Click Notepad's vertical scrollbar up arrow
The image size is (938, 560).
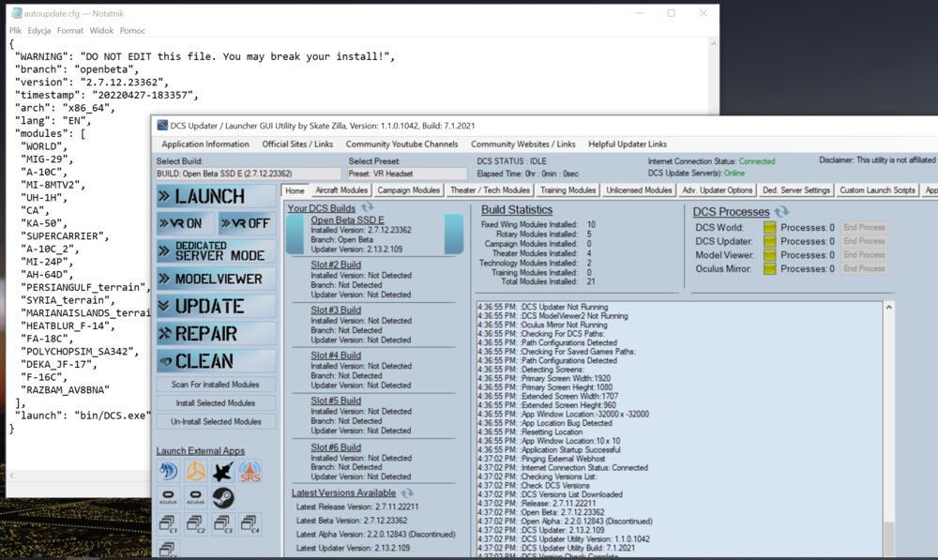pyautogui.click(x=713, y=44)
